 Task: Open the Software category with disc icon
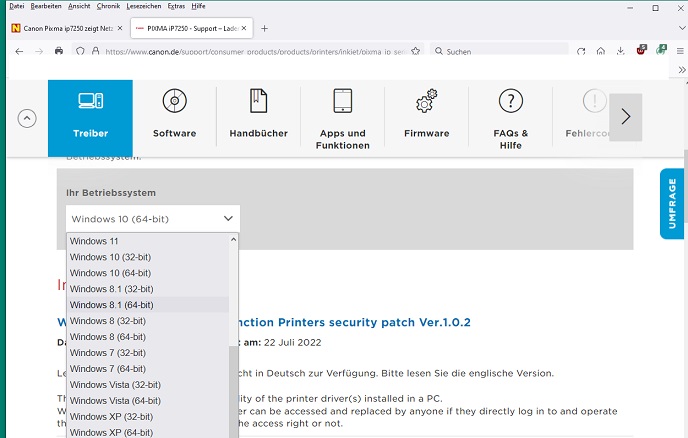(x=174, y=116)
